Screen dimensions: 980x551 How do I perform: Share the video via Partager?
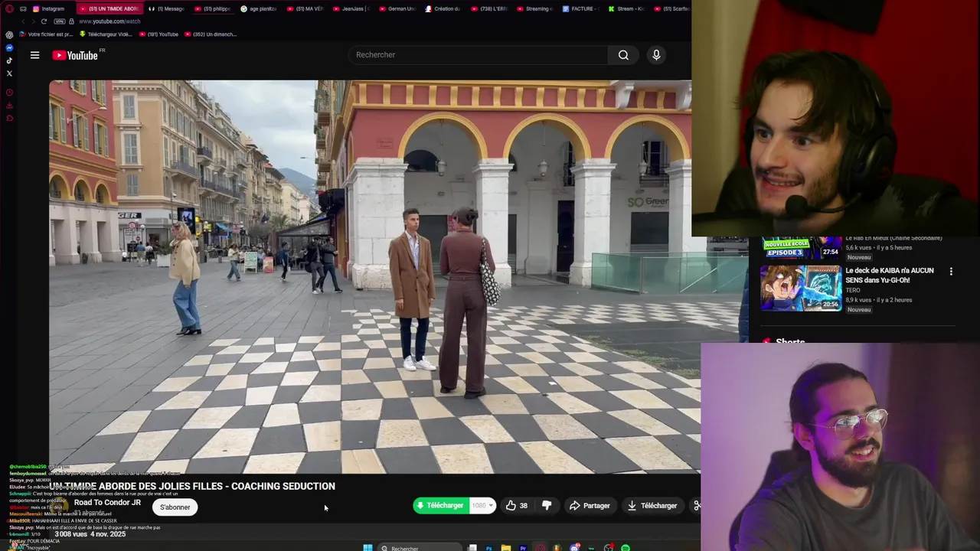(590, 506)
